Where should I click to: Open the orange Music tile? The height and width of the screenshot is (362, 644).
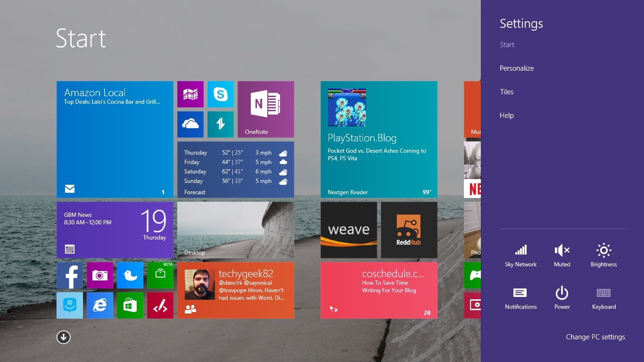tap(472, 109)
